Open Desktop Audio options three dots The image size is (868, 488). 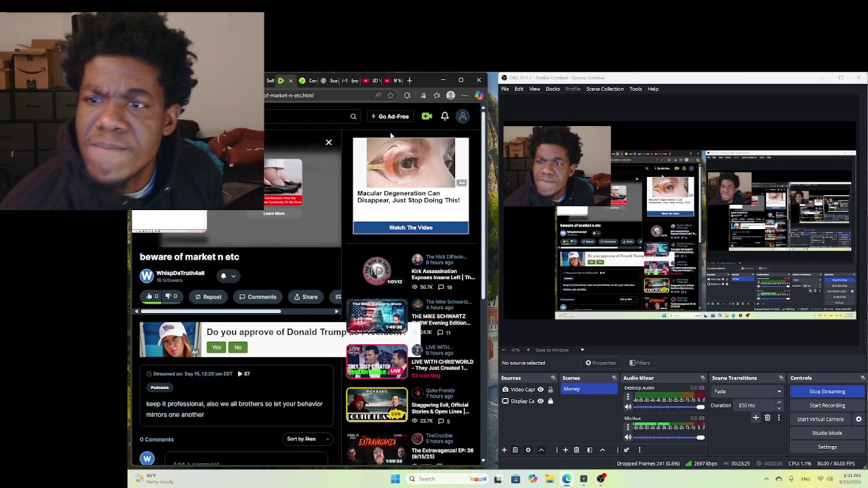628,396
